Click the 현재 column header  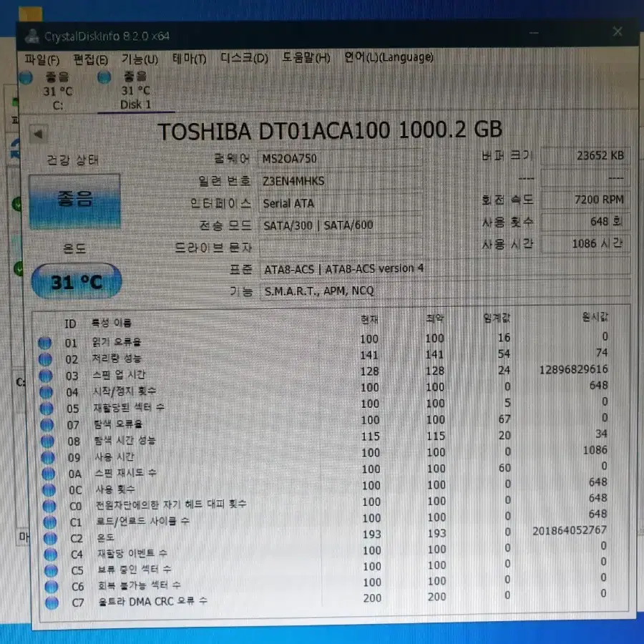coord(369,319)
